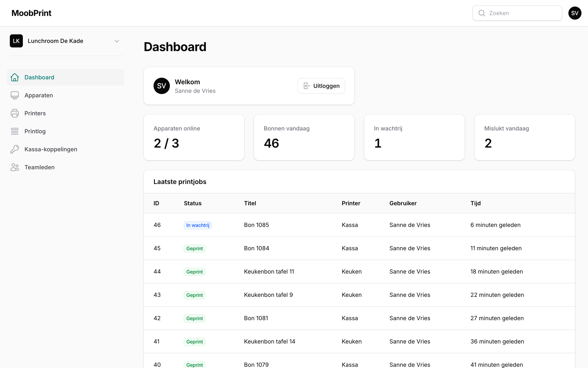Click the Printer column header
588x368 pixels.
tap(351, 203)
